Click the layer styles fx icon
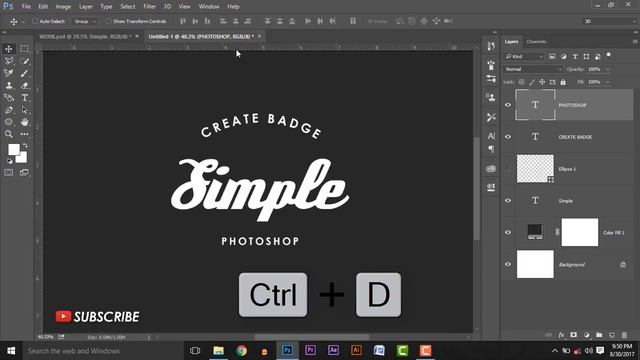The width and height of the screenshot is (640, 360). 561,335
